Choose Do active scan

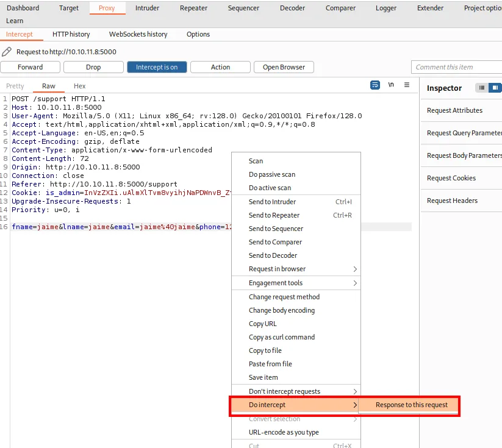[x=296, y=188]
